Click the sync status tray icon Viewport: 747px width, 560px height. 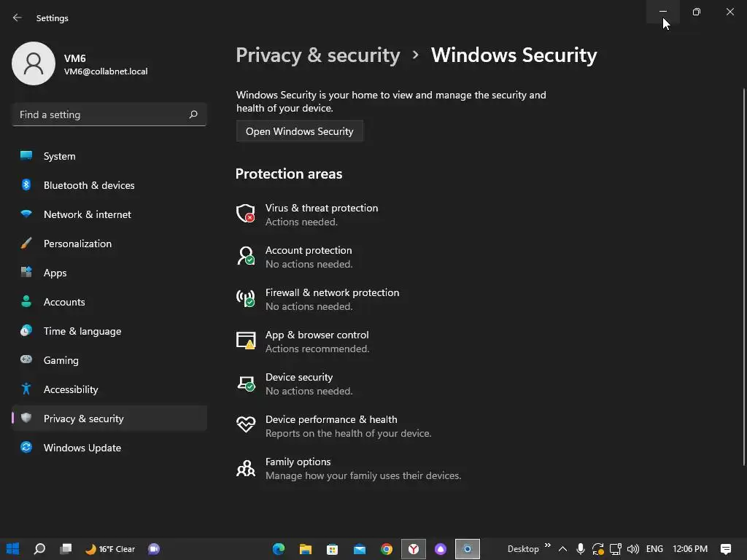[598, 549]
